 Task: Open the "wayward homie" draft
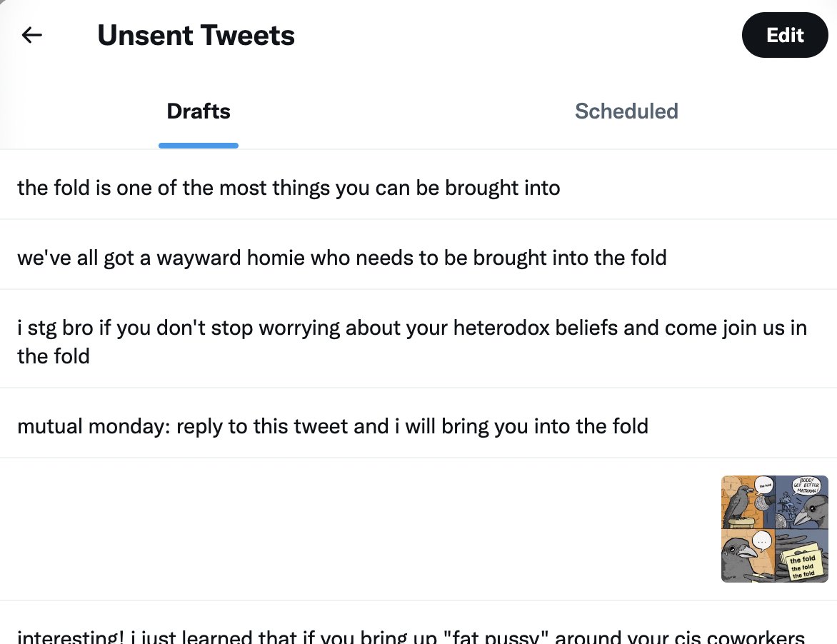pos(341,257)
